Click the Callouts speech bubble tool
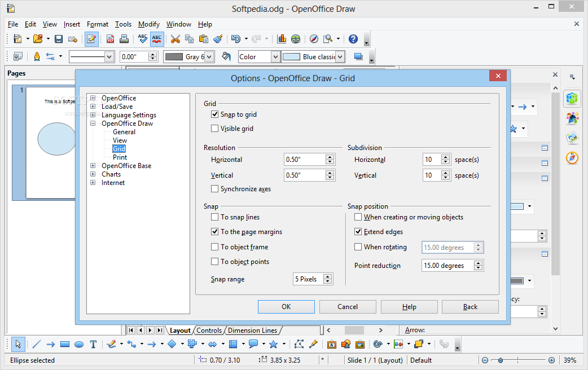588x370 pixels. click(253, 344)
